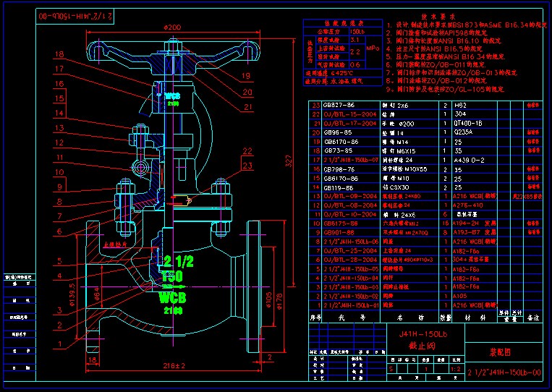Select QJ/BTL-28-2004 code in row 6
Screen dimensions: 552x392
click(350, 260)
